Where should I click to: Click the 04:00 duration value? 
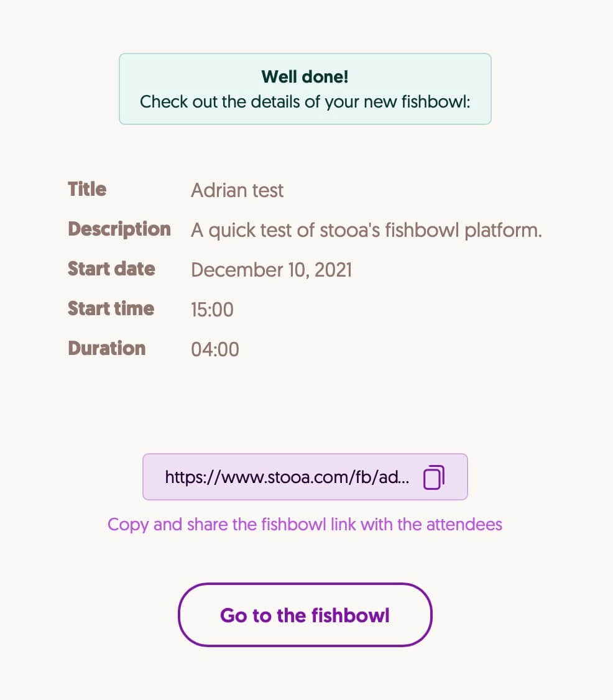215,349
